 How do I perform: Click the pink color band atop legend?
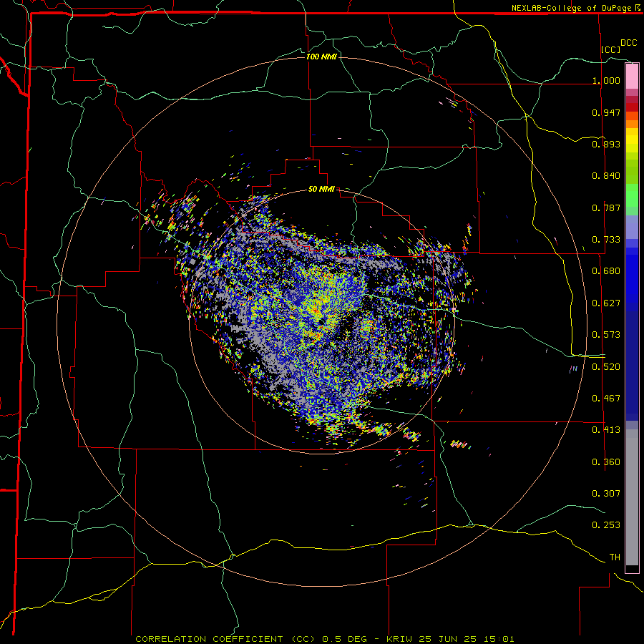click(x=632, y=77)
